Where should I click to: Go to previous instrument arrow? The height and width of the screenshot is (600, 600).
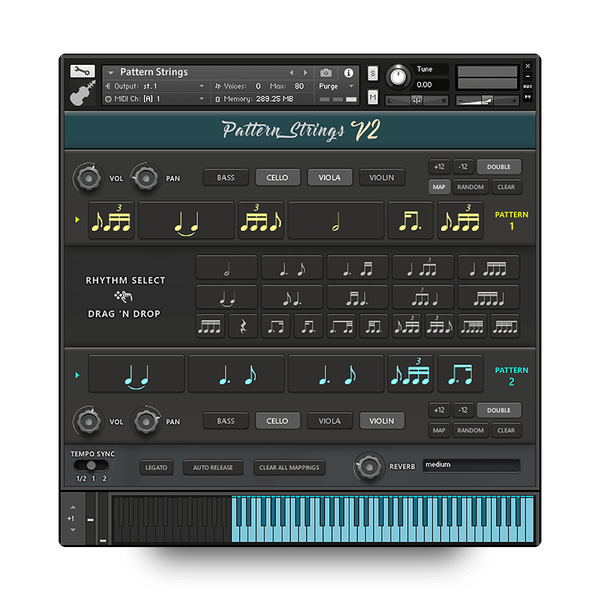point(292,72)
